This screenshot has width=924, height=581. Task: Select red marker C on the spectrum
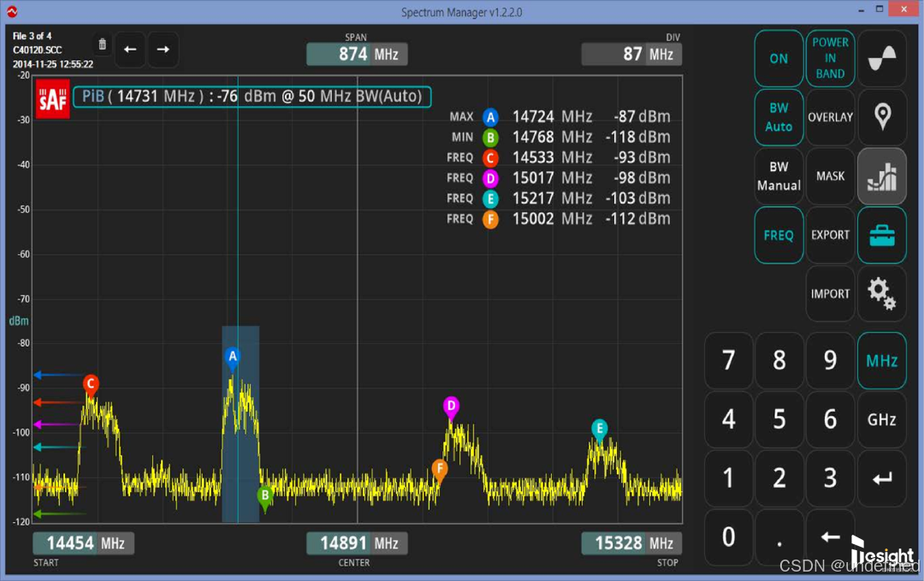91,385
